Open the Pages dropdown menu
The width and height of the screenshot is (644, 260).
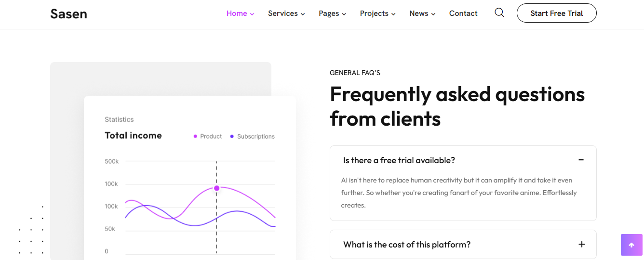[332, 13]
